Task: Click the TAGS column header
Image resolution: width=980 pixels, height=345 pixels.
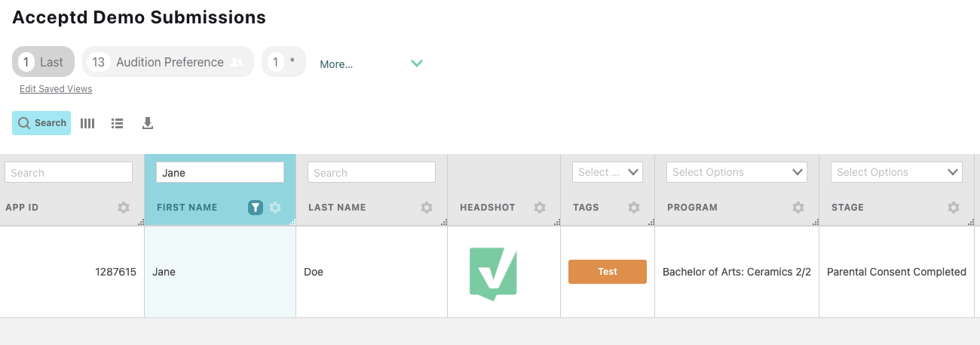Action: 586,208
